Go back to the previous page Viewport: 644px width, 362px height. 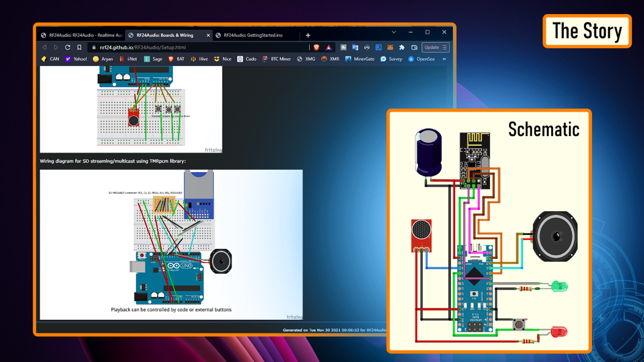45,47
